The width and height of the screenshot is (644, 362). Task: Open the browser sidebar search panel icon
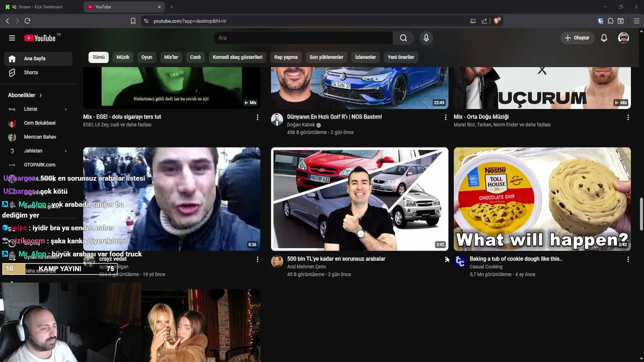point(620,21)
